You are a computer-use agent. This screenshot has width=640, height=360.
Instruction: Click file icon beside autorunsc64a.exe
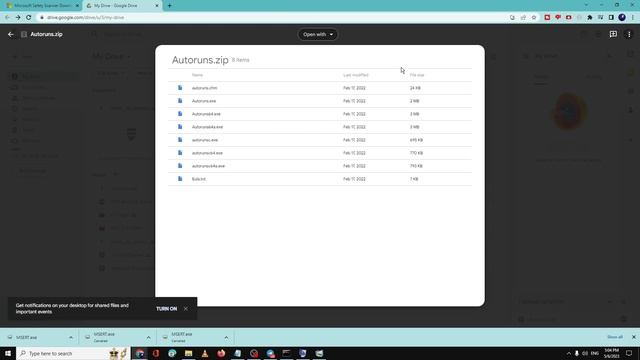click(180, 166)
